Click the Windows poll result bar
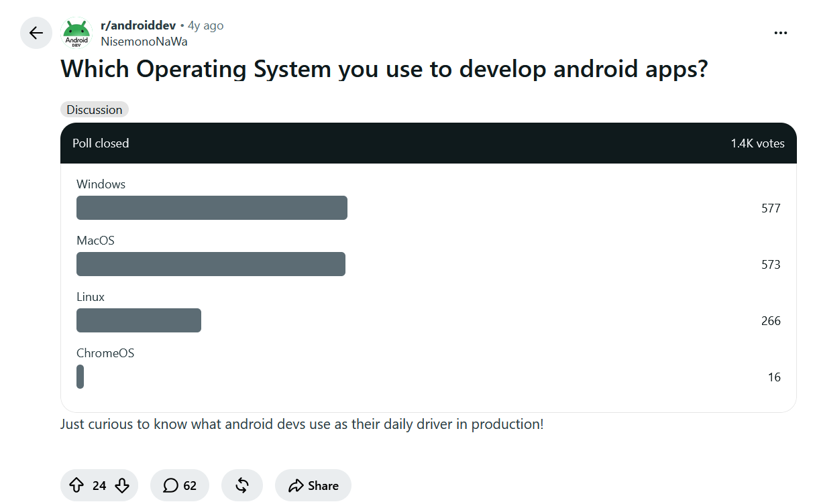 (212, 208)
